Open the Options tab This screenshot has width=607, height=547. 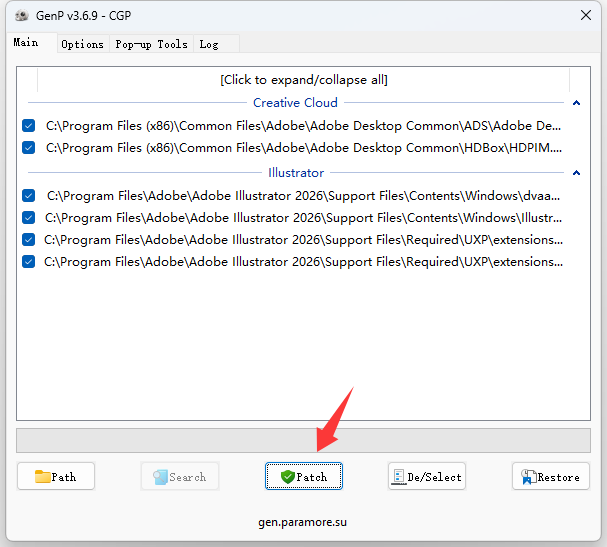pyautogui.click(x=82, y=44)
